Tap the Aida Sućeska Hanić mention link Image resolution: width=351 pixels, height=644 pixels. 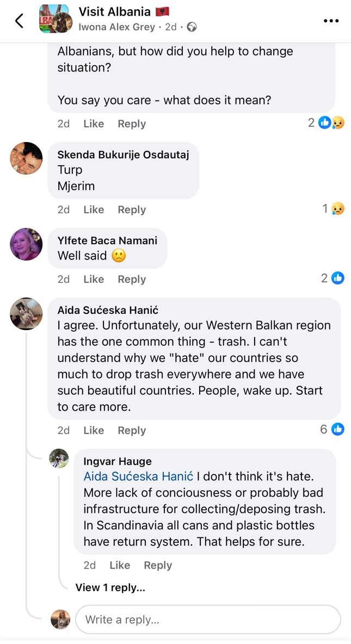[138, 476]
